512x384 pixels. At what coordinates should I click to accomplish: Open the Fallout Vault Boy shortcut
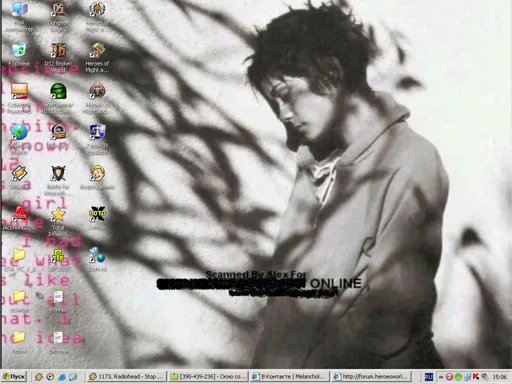click(97, 173)
